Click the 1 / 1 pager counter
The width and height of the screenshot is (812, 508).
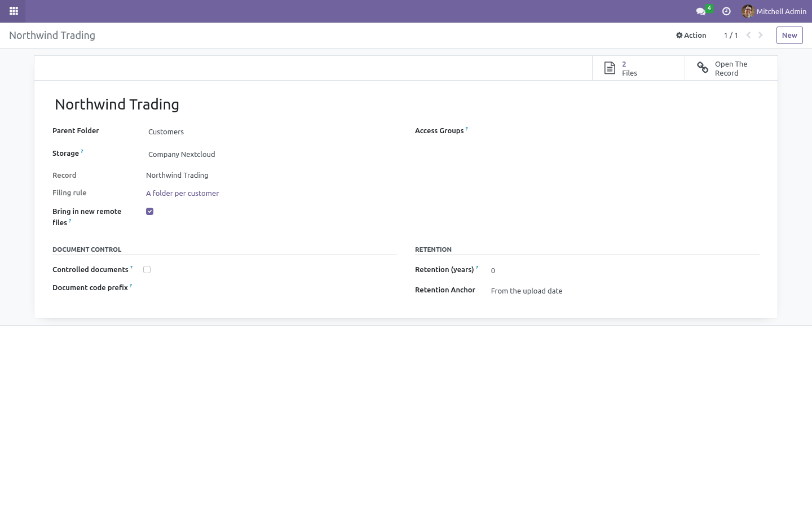(x=731, y=35)
